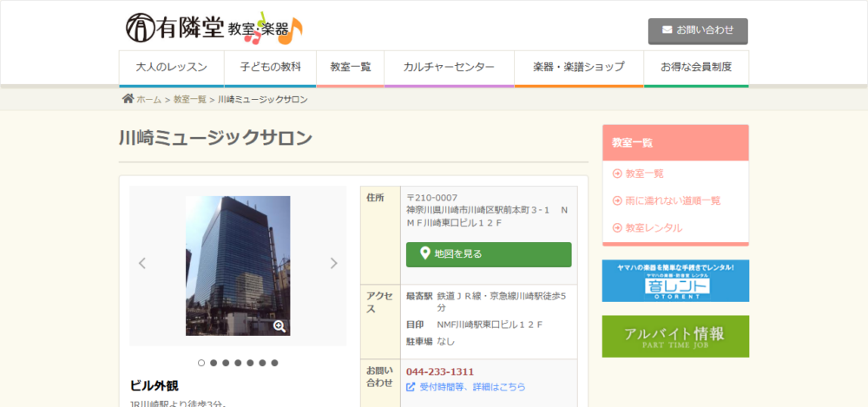Screen dimensions: 868x407
Task: Open the 大人のレッスン menu
Action: [x=172, y=68]
